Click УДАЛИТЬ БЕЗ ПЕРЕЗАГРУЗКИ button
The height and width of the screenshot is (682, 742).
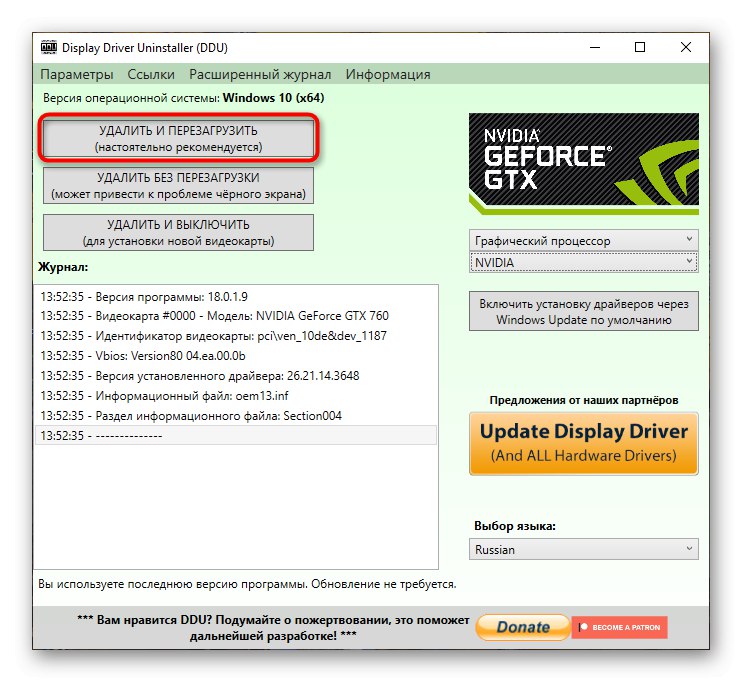178,186
